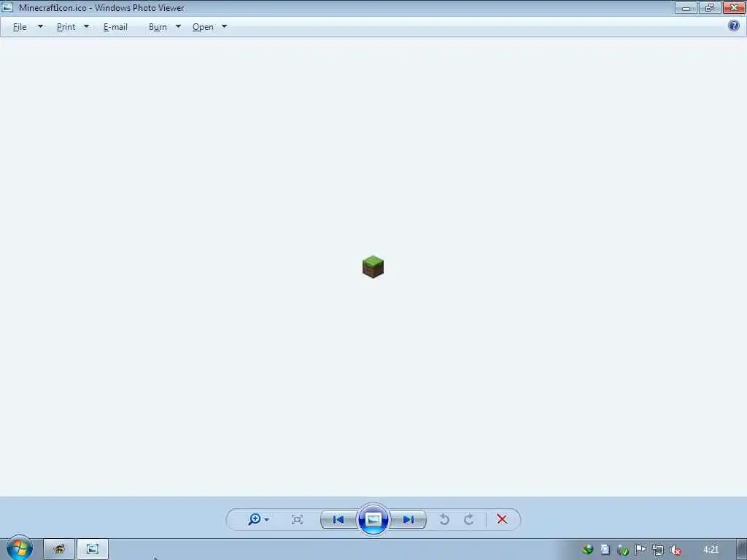Restore down the Photo Viewer window
The width and height of the screenshot is (747, 560).
pyautogui.click(x=710, y=7)
